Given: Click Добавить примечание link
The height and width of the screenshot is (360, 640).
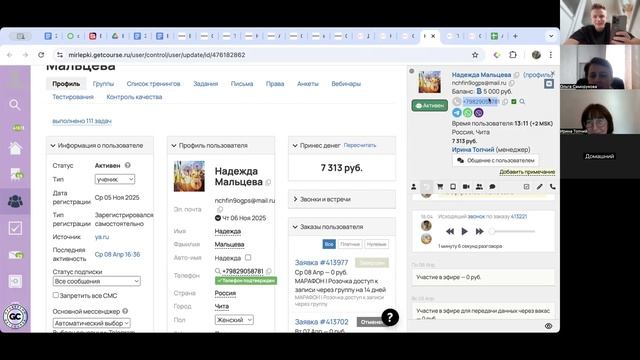Looking at the screenshot, I should pyautogui.click(x=527, y=172).
